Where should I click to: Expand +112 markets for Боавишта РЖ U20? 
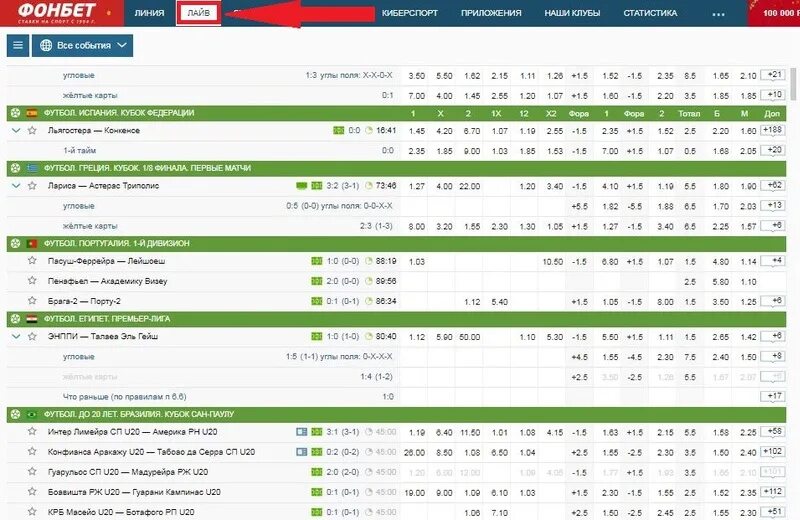coord(772,492)
